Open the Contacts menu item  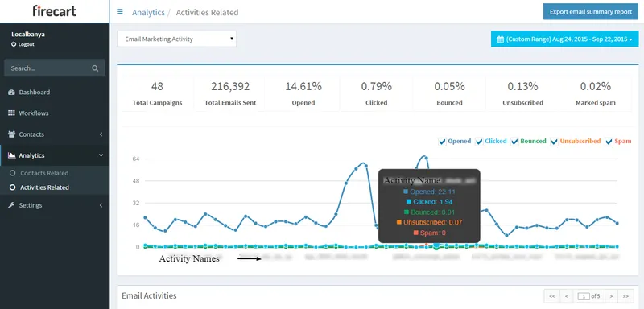(x=55, y=134)
